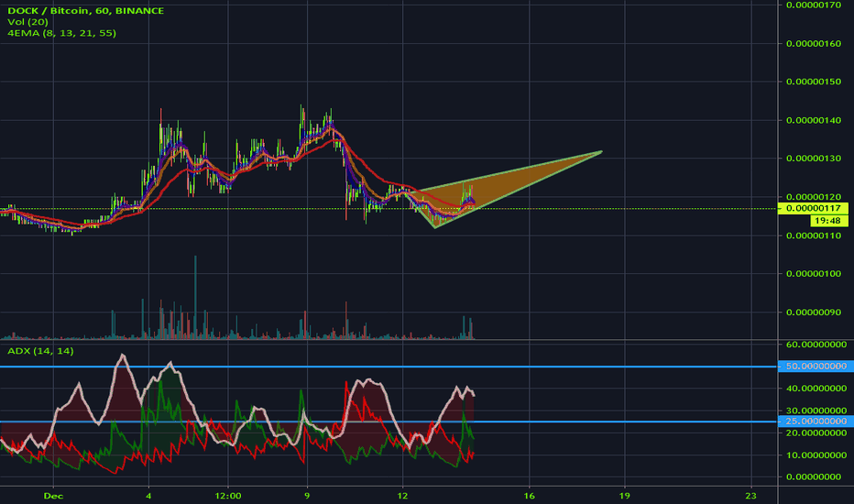Viewport: 854px width, 504px height.
Task: Click ADX axis value 10.00000000
Action: point(816,455)
